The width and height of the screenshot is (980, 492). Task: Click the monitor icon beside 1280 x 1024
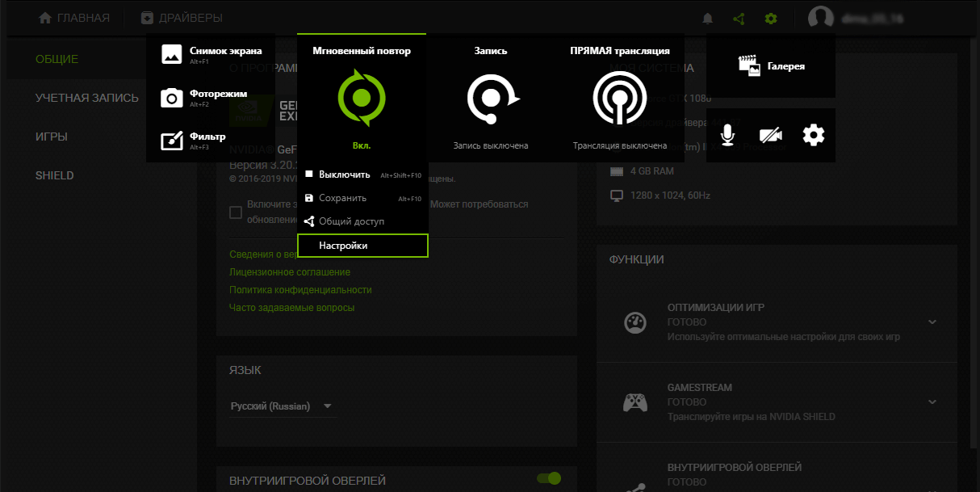tap(617, 196)
